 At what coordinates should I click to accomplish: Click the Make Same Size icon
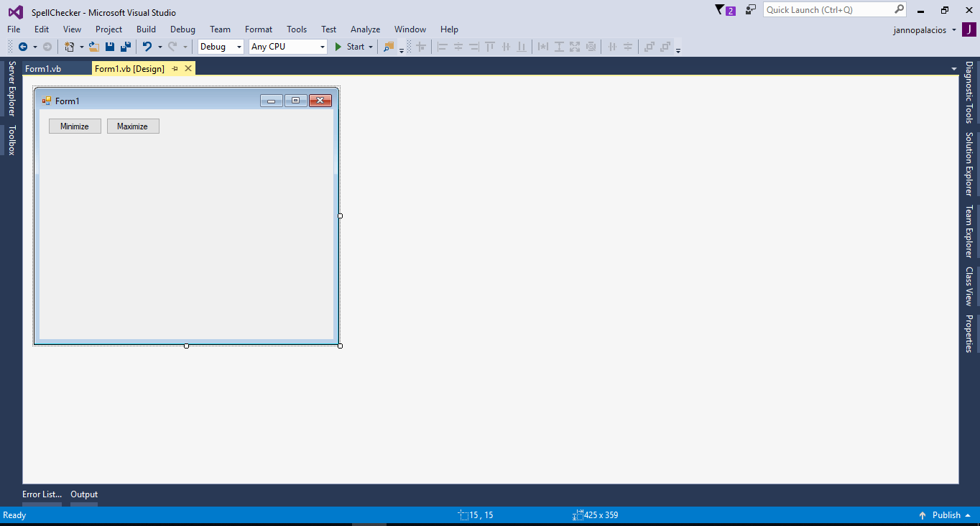point(575,47)
